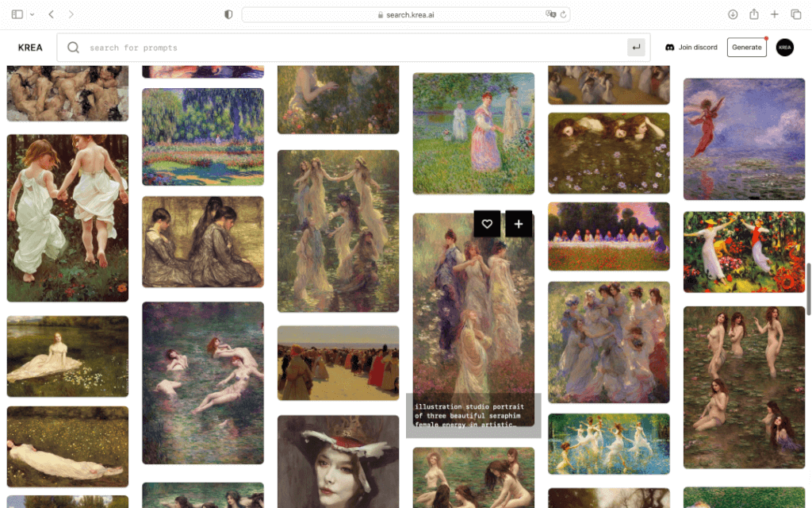Open the privacy shield report
The image size is (812, 508).
pyautogui.click(x=228, y=14)
